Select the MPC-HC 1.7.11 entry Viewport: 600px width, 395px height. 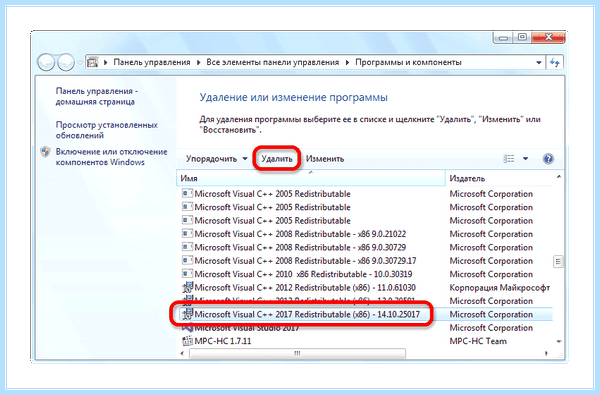click(x=365, y=341)
